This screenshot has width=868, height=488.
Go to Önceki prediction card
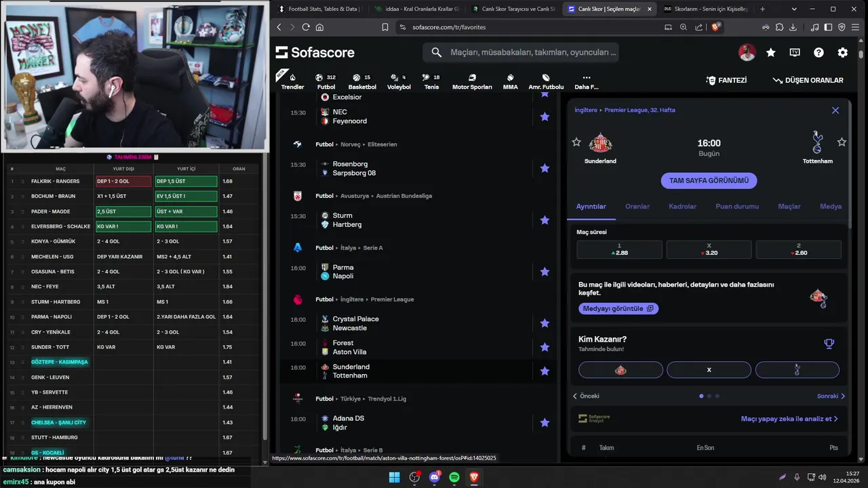586,396
